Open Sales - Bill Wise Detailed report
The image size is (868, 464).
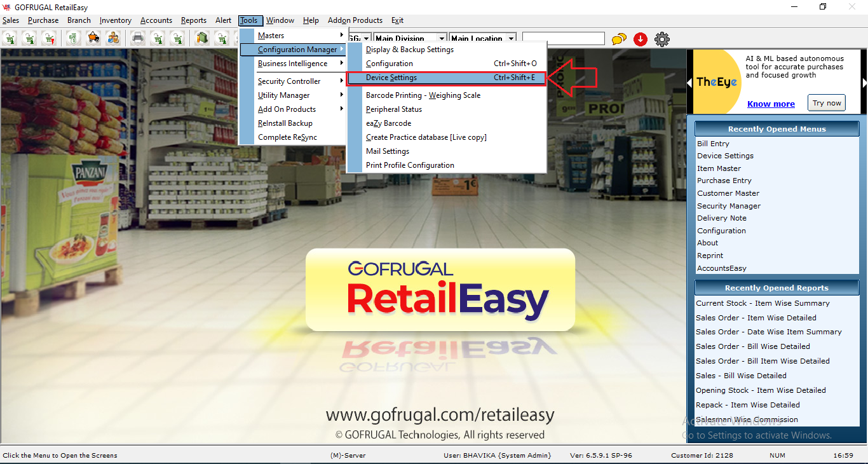point(741,376)
